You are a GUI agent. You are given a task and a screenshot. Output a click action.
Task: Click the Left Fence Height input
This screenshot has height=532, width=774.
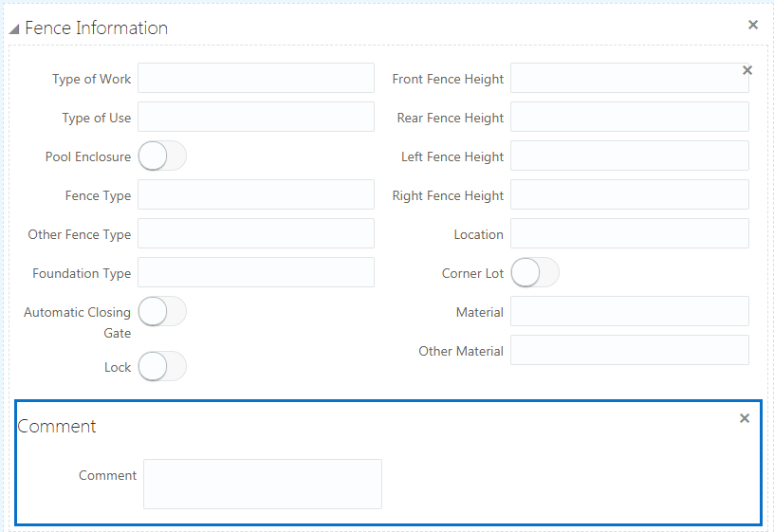(630, 156)
